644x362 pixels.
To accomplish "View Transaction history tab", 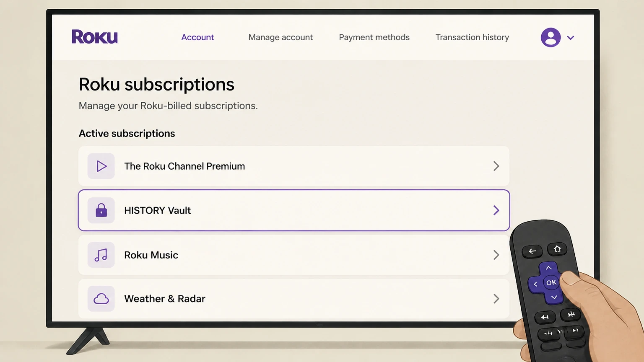I will [472, 37].
